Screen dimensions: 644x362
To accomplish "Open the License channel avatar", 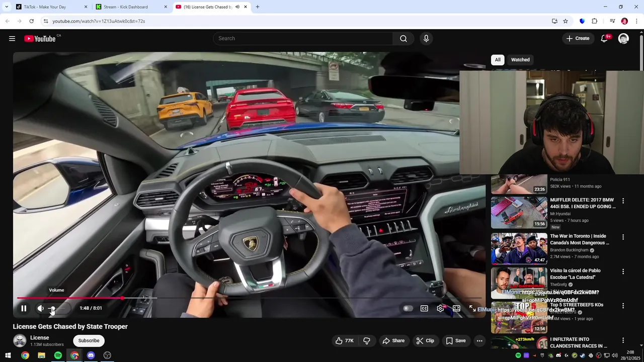I will [20, 341].
